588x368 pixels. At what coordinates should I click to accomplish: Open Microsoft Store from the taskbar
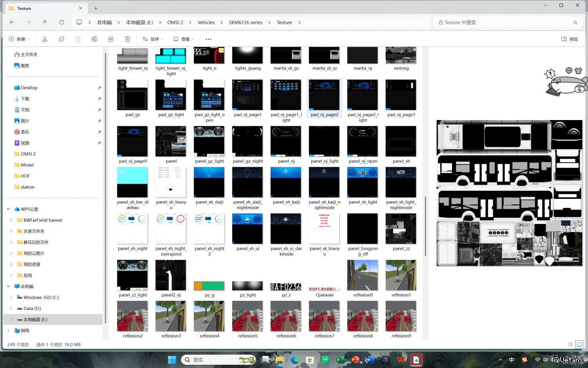coord(310,360)
